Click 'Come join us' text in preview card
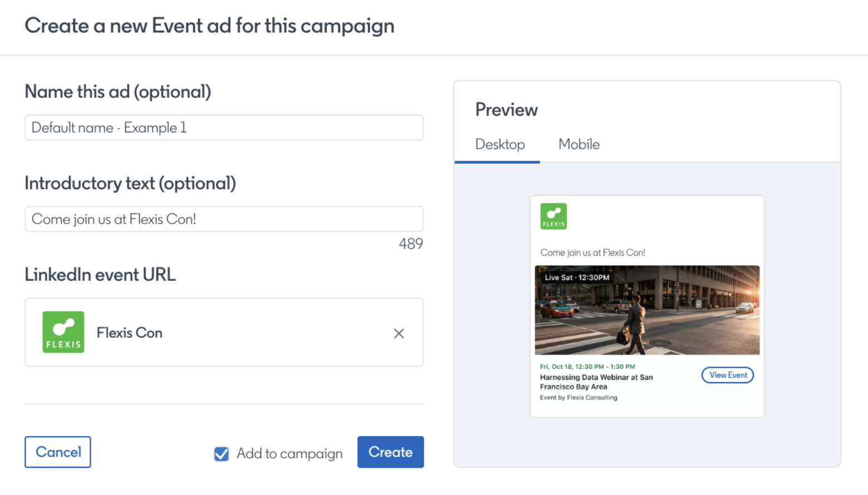The image size is (868, 495). tap(593, 253)
